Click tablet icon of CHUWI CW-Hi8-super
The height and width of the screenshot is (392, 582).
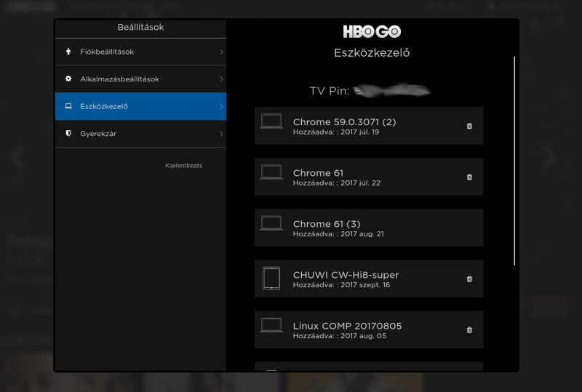click(271, 278)
